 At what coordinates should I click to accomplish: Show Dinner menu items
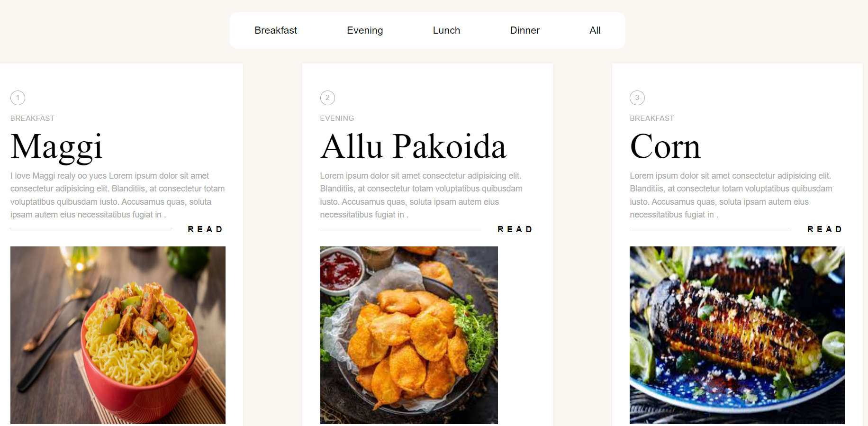[x=525, y=30]
